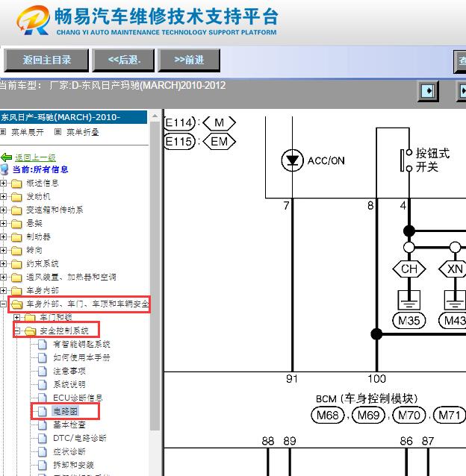Open 通风装置、加热器和空调 tree label

pyautogui.click(x=71, y=277)
